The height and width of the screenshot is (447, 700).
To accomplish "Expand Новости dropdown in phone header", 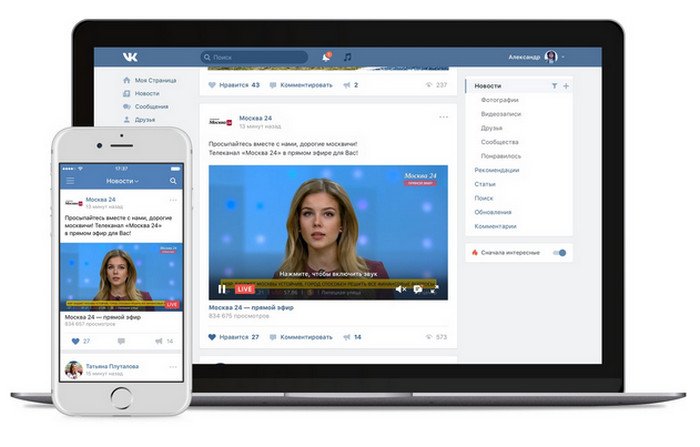I will click(122, 181).
